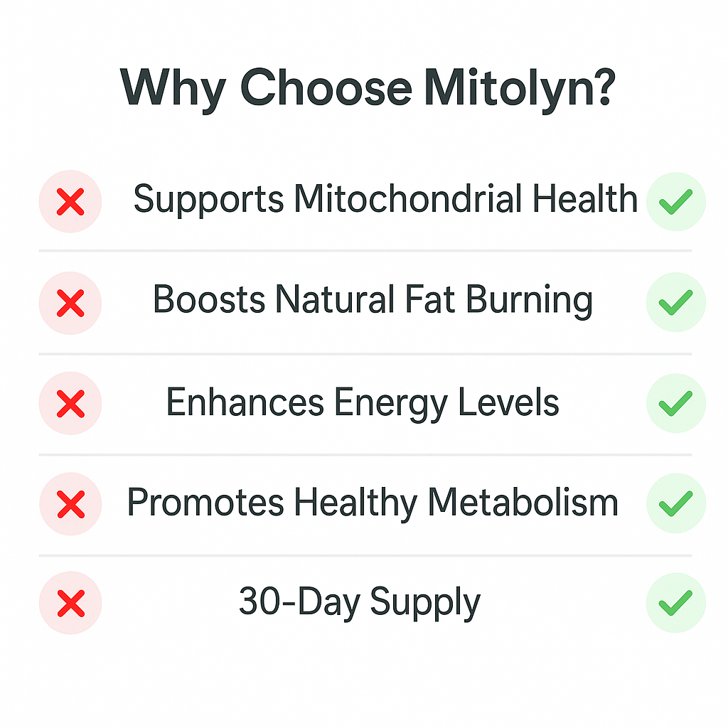Select the 30-Day Supply text
Image resolution: width=728 pixels, height=728 pixels.
360,603
